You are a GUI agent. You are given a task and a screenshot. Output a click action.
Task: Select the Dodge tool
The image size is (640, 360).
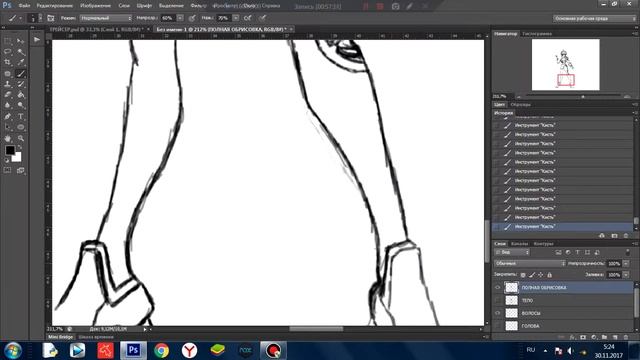click(20, 105)
